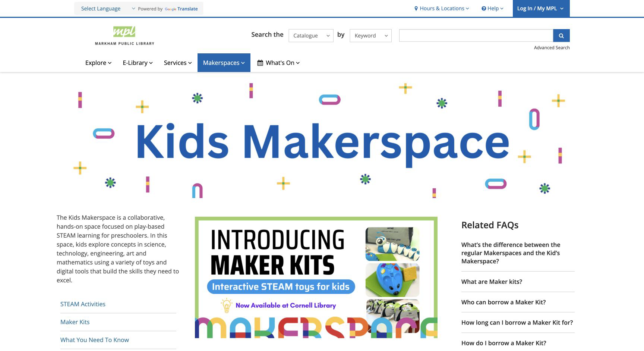Open the Makerspaces navigation menu
The width and height of the screenshot is (644, 351).
pos(224,63)
